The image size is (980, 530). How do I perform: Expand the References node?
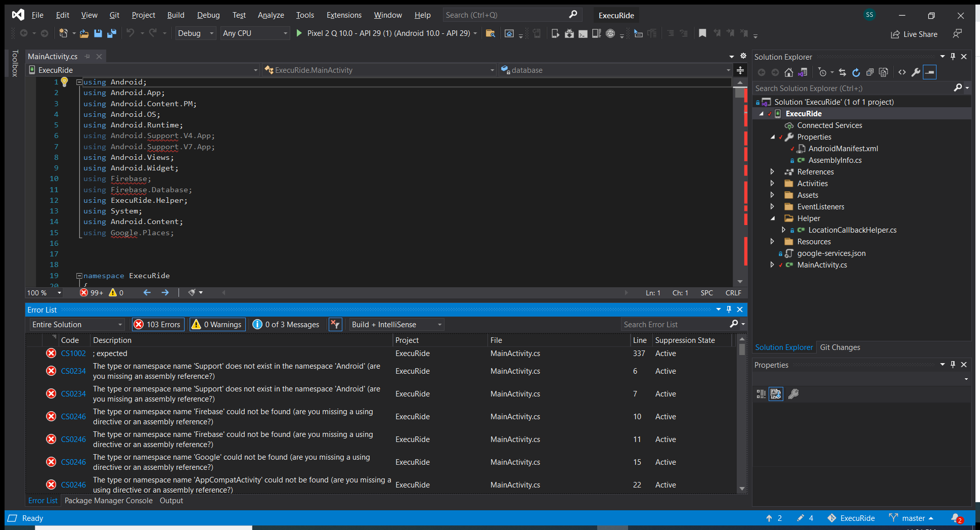772,171
